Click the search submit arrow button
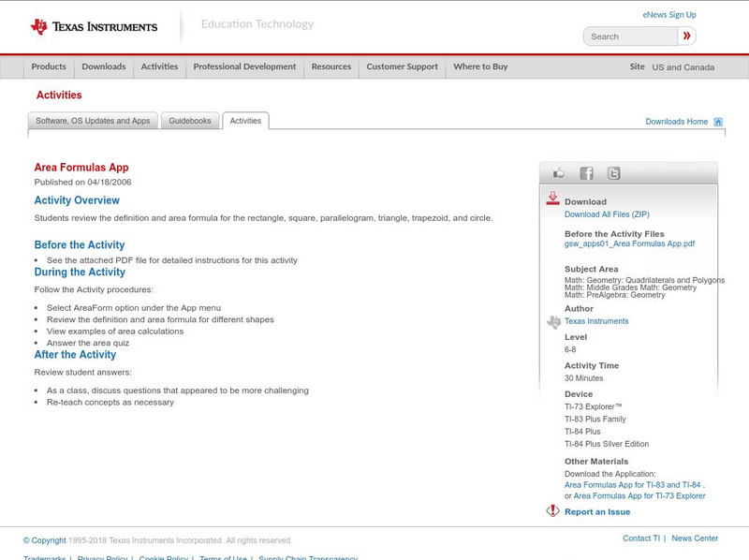 (x=687, y=37)
